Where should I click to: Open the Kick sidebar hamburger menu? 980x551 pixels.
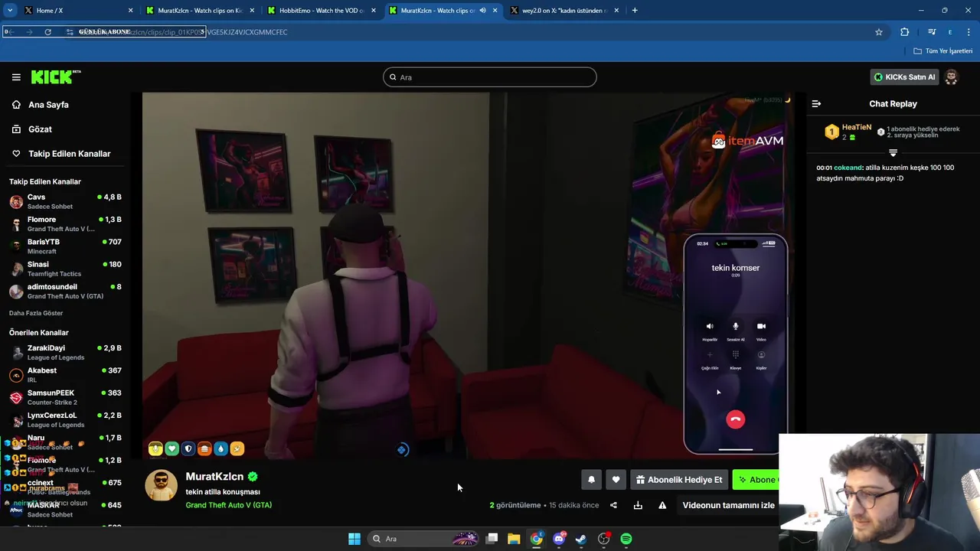tap(16, 77)
